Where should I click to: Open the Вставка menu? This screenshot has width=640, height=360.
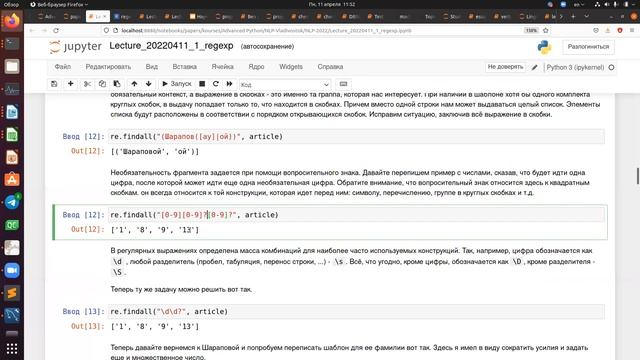pos(184,67)
